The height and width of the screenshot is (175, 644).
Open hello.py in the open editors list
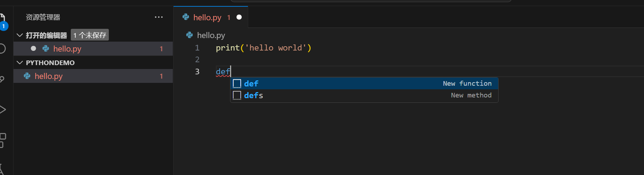point(93,49)
